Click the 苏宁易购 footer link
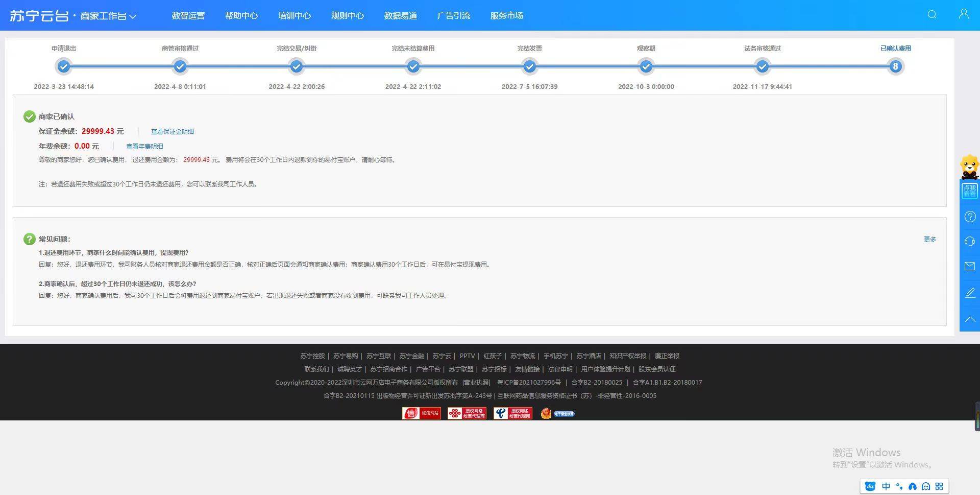 [346, 356]
